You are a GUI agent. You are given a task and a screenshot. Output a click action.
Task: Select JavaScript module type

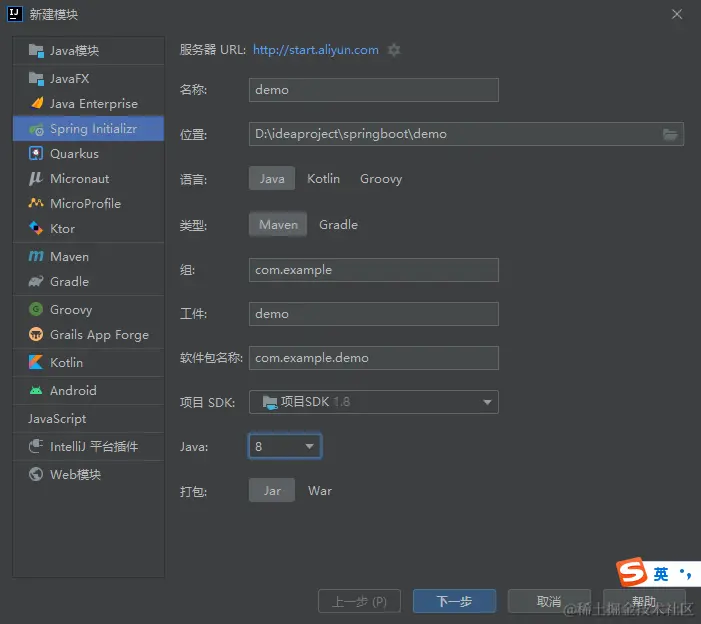click(x=89, y=418)
